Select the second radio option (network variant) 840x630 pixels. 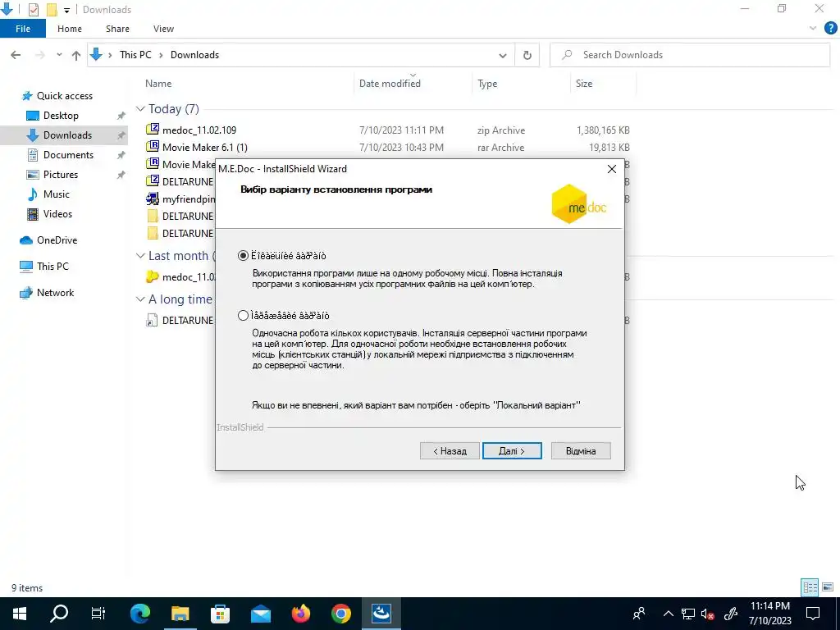click(x=243, y=316)
